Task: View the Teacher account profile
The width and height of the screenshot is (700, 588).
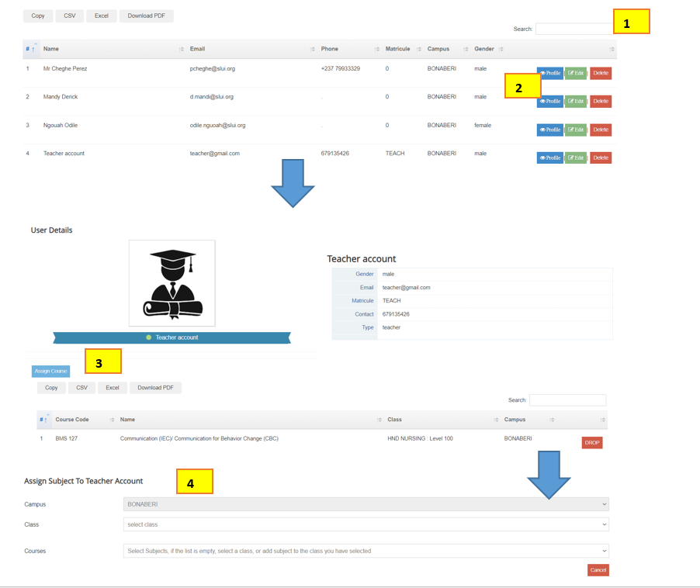Action: (549, 157)
